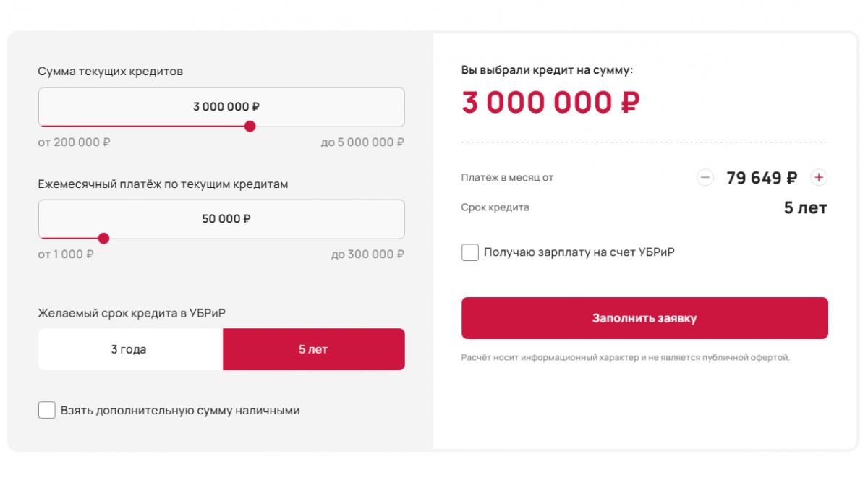Image resolution: width=868 pixels, height=488 pixels.
Task: Click the 'до 5 000 000 ₽' maximum label
Action: click(362, 142)
